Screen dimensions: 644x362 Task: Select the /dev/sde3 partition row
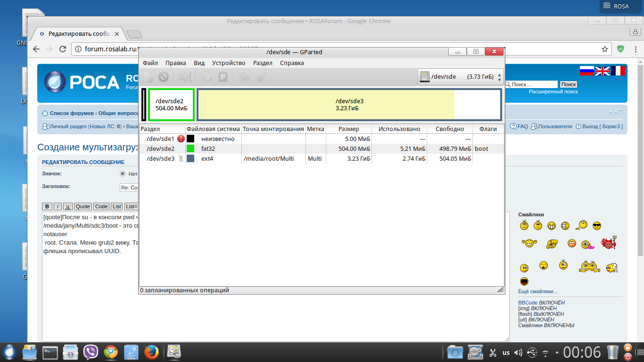pos(322,159)
